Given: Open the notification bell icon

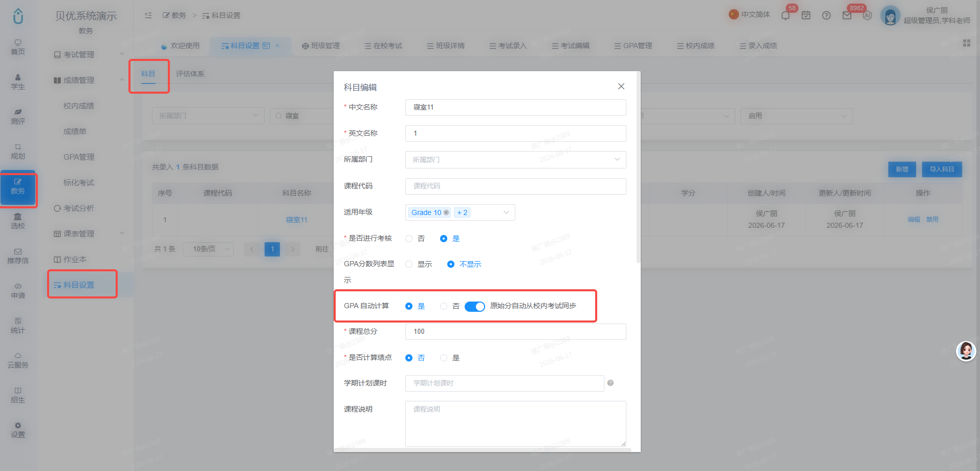Looking at the screenshot, I should coord(786,15).
